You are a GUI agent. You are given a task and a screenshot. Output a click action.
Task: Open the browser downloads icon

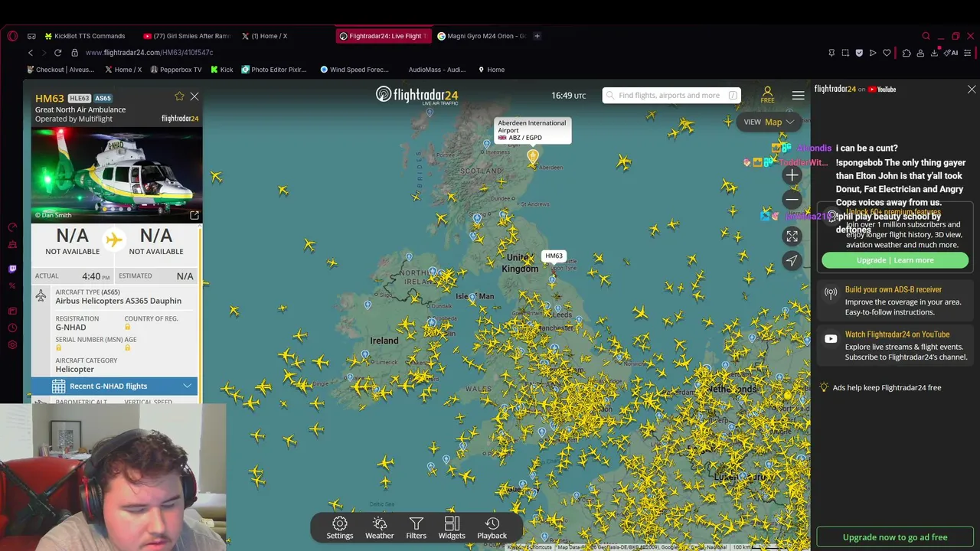click(934, 53)
